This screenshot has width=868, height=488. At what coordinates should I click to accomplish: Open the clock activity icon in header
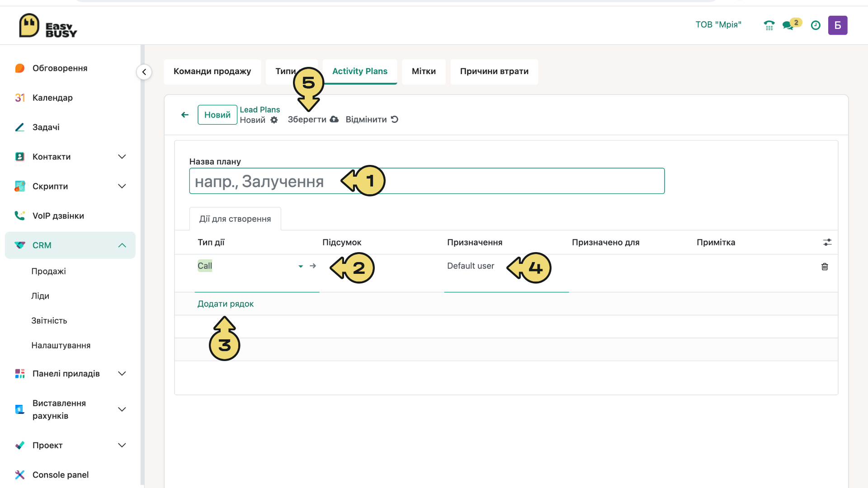[816, 25]
